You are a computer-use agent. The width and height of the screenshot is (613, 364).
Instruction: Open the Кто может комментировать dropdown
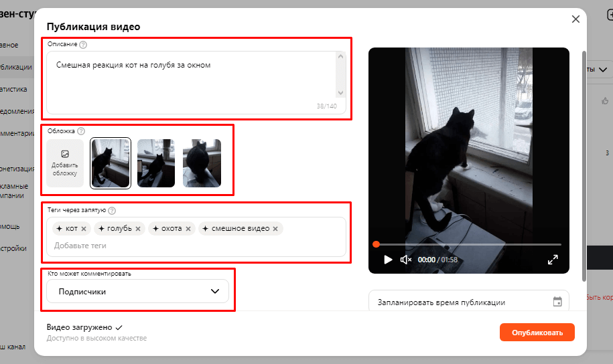(137, 291)
